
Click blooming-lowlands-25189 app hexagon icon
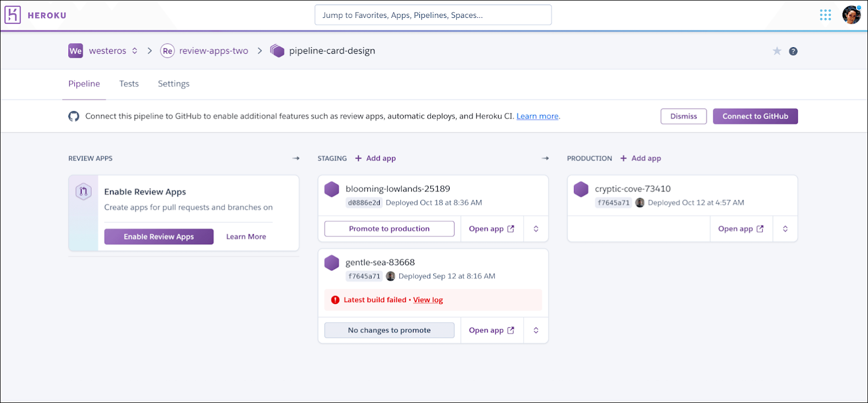point(331,189)
